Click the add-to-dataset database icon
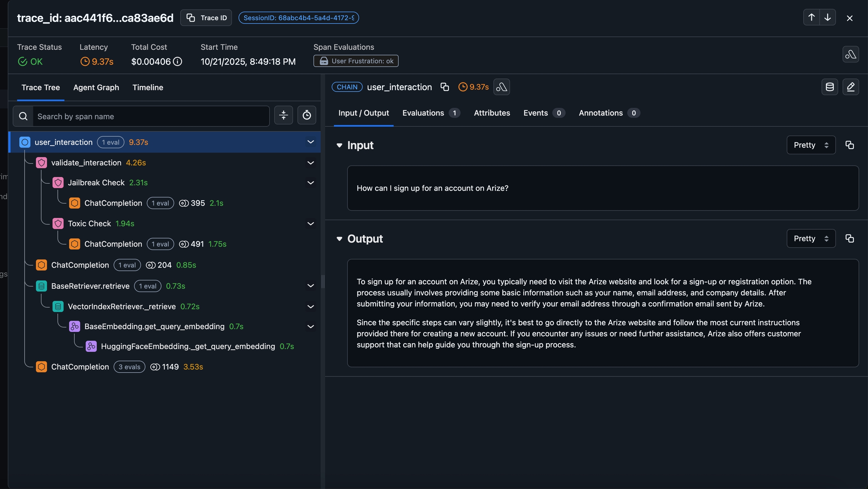The height and width of the screenshot is (489, 868). [830, 87]
